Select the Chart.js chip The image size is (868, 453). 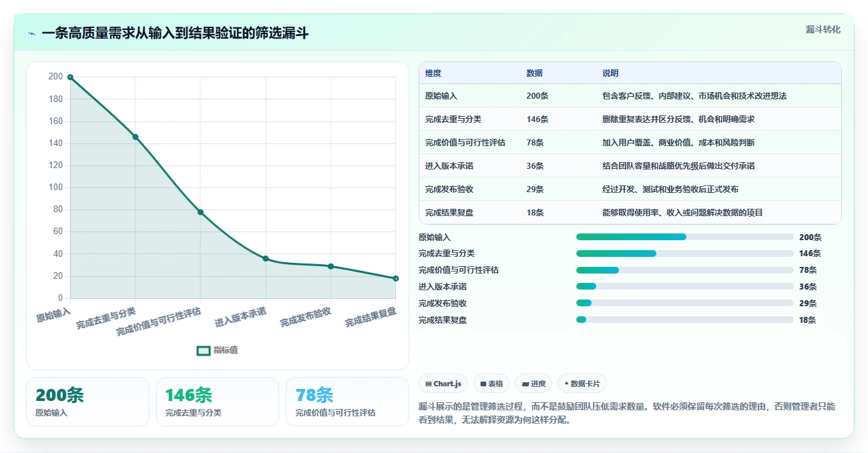(443, 384)
